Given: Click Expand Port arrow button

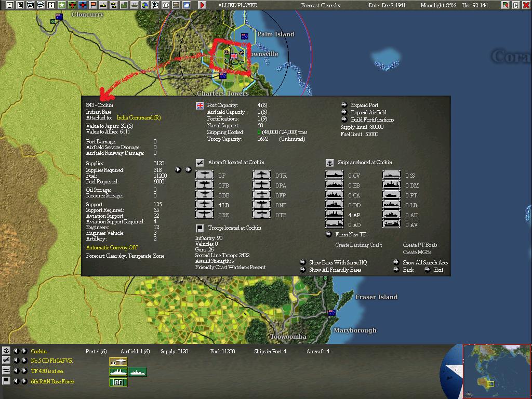Looking at the screenshot, I should 344,105.
